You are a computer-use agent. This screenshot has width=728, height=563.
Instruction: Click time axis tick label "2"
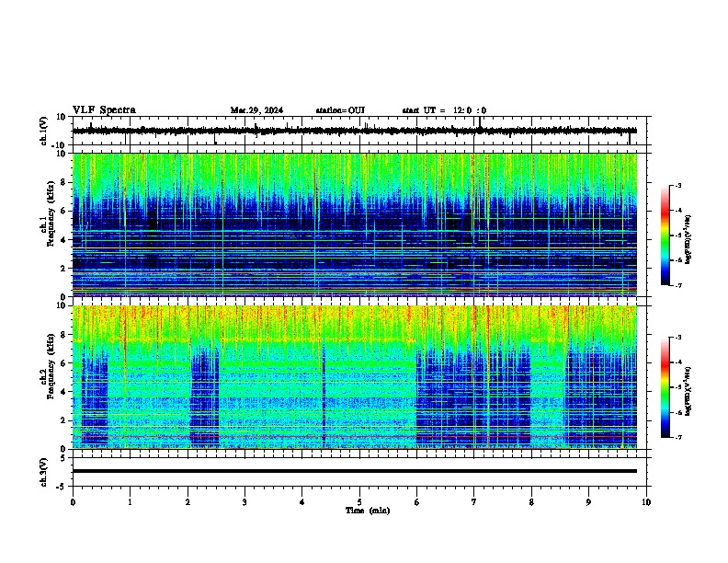pyautogui.click(x=188, y=502)
